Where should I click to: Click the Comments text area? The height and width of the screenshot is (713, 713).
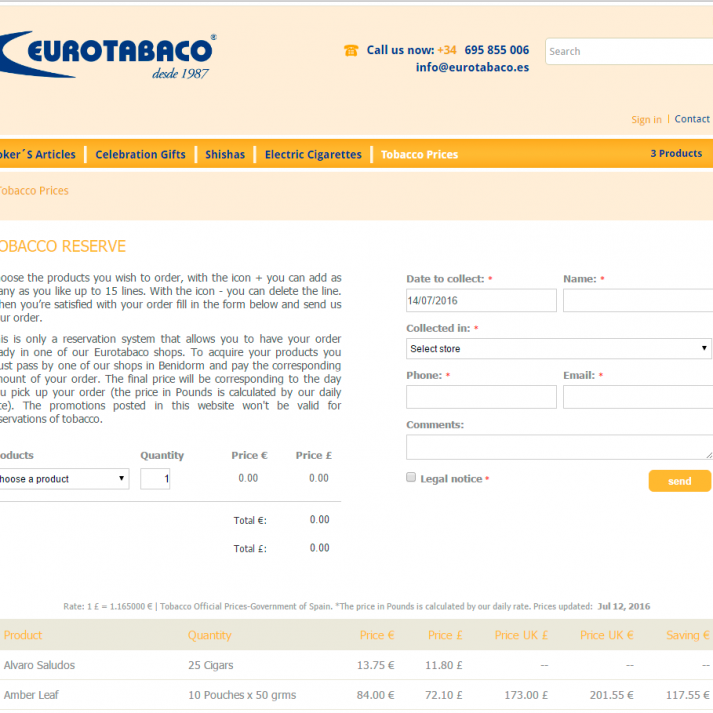pyautogui.click(x=560, y=447)
